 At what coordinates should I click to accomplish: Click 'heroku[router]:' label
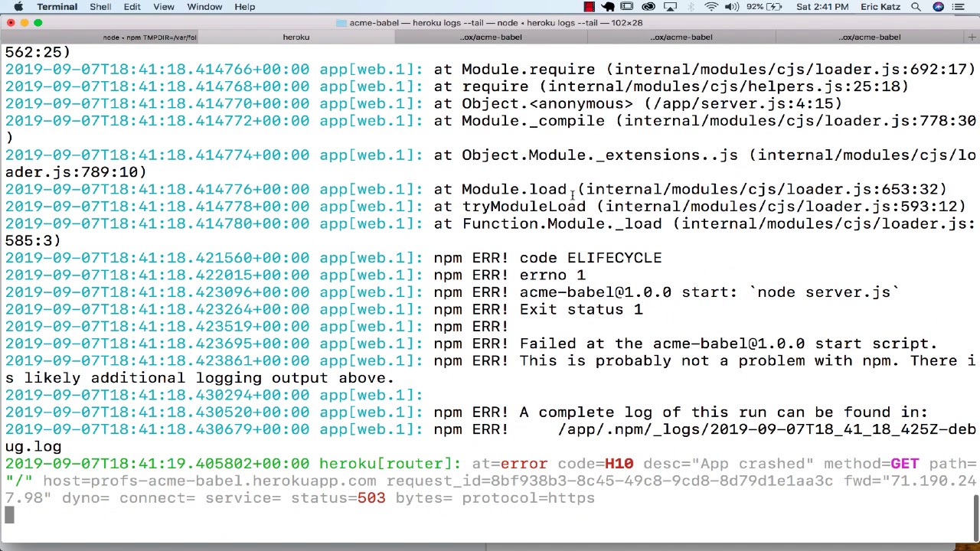point(390,464)
